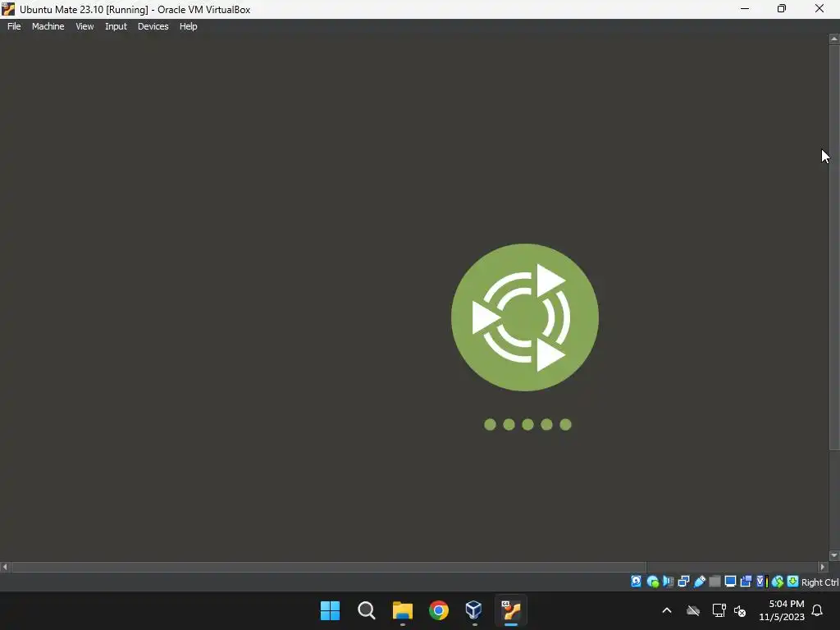Close the Ubuntu Mate VM window
This screenshot has width=840, height=630.
point(819,9)
